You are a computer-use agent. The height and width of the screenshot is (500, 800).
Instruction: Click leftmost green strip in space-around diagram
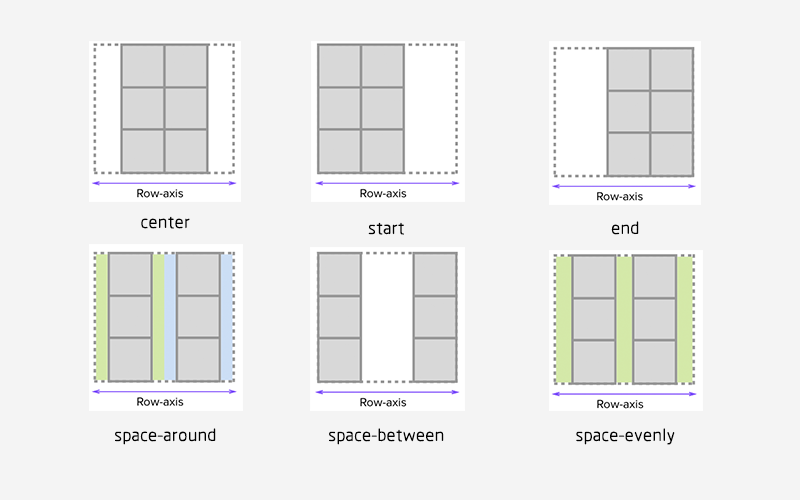pyautogui.click(x=102, y=317)
